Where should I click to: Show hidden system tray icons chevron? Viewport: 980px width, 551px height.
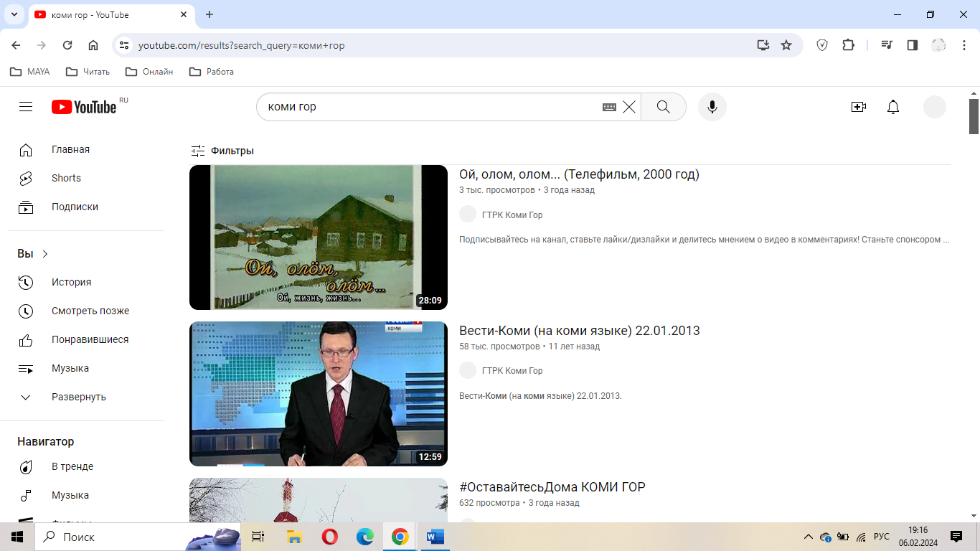(x=809, y=537)
